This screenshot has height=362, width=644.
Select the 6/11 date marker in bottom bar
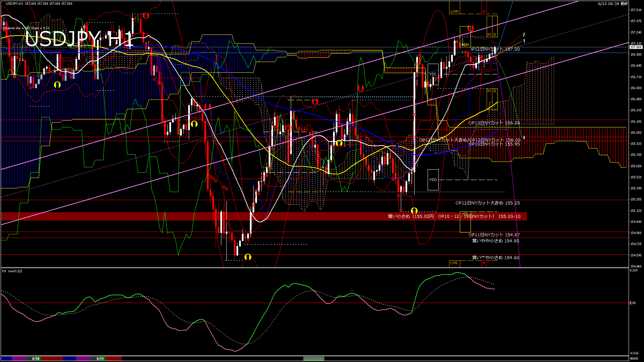pos(100,359)
